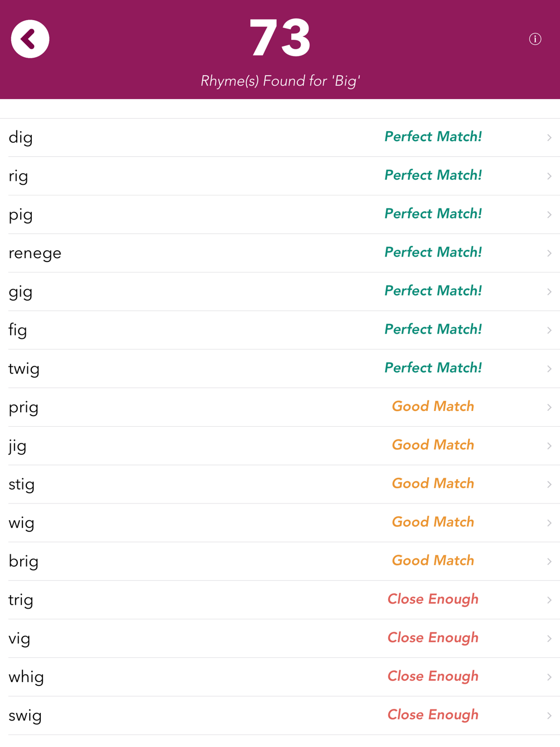The height and width of the screenshot is (747, 560).
Task: Pick the word 'stig'
Action: [22, 484]
